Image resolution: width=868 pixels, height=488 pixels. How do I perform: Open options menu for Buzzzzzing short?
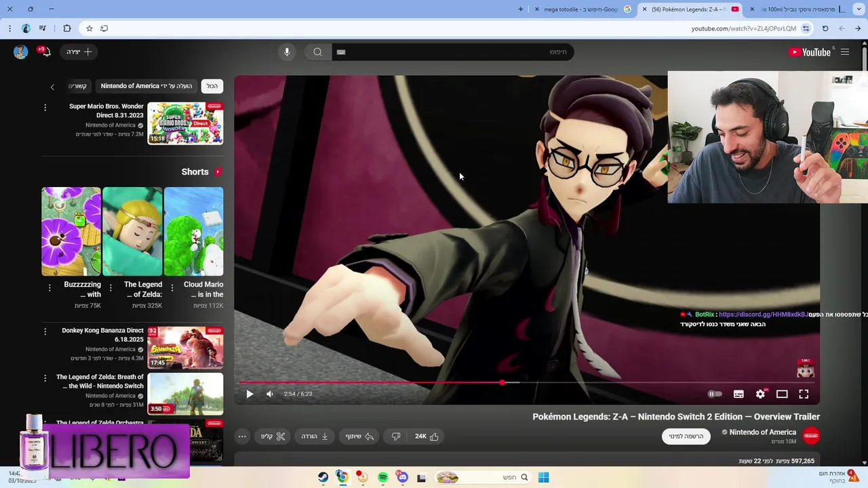50,288
